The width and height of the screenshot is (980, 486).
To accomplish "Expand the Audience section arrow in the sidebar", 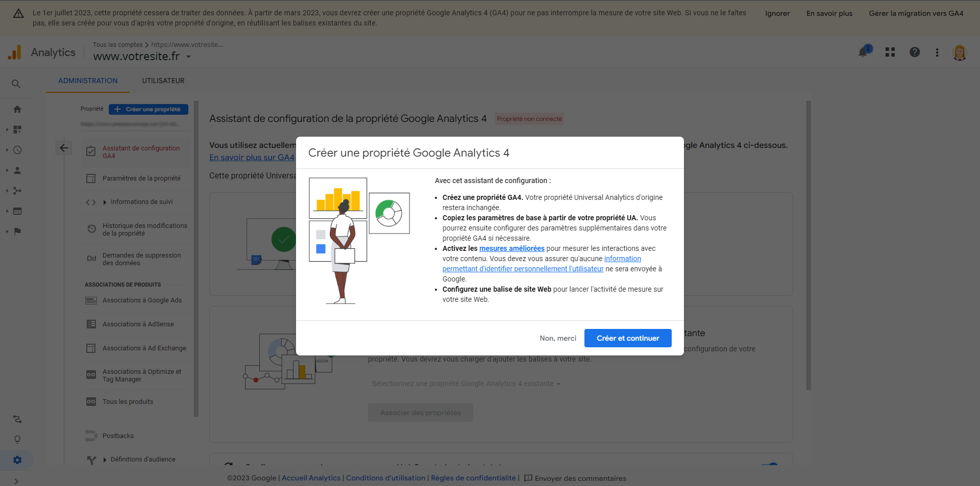I will tap(7, 170).
